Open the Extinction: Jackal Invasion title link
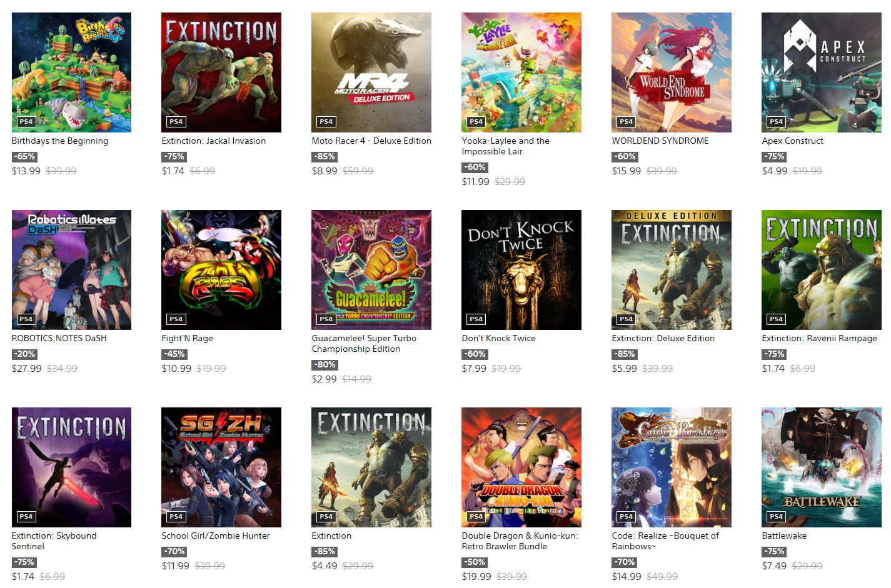Viewport: 891px width, 588px height. tap(214, 141)
